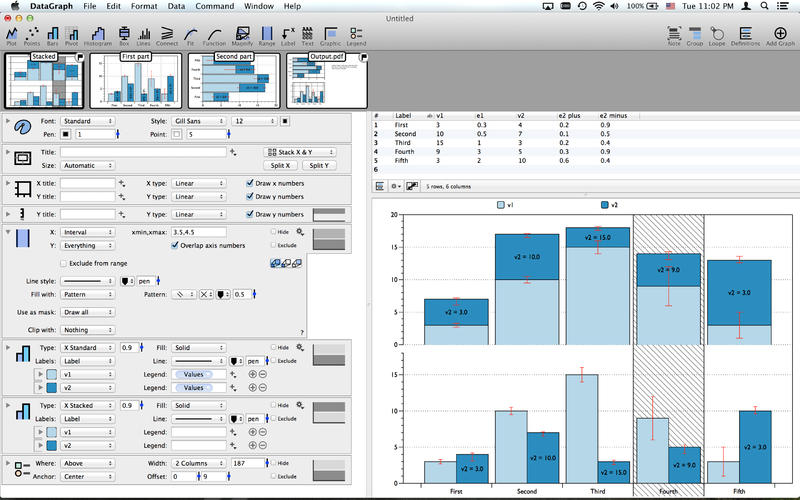
Task: Change the X Stacked type dropdown
Action: 88,405
